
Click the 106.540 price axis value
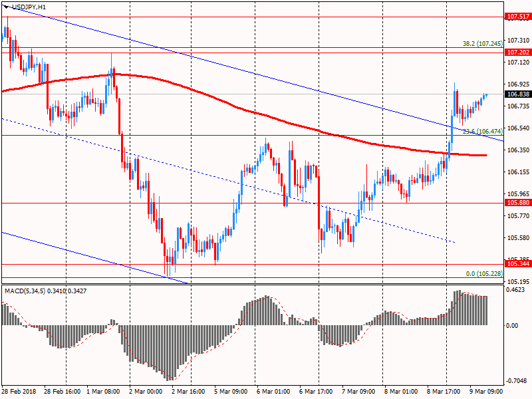(x=518, y=128)
